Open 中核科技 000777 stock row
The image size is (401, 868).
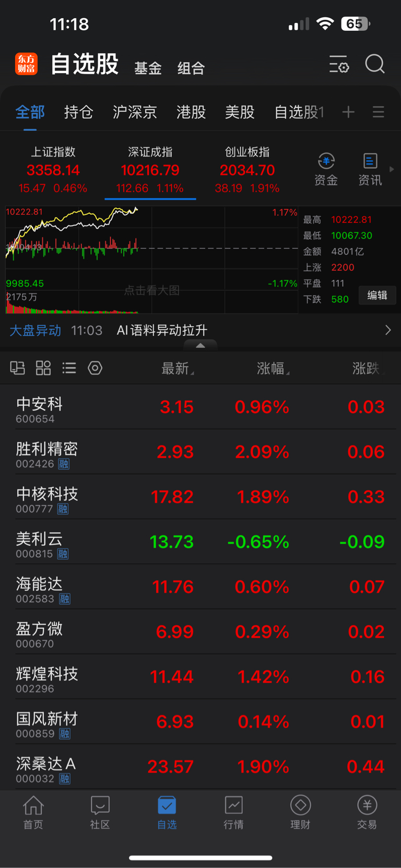200,497
